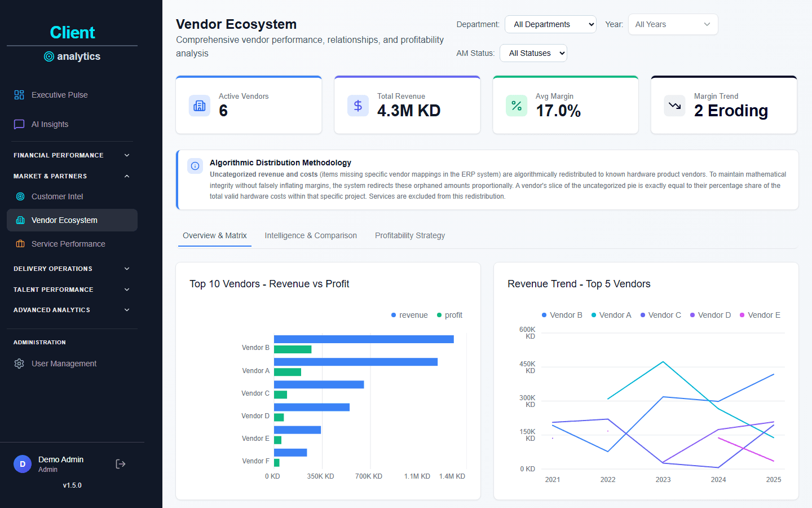This screenshot has width=812, height=508.
Task: Click the logout icon next to Demo Admin
Action: [x=121, y=464]
